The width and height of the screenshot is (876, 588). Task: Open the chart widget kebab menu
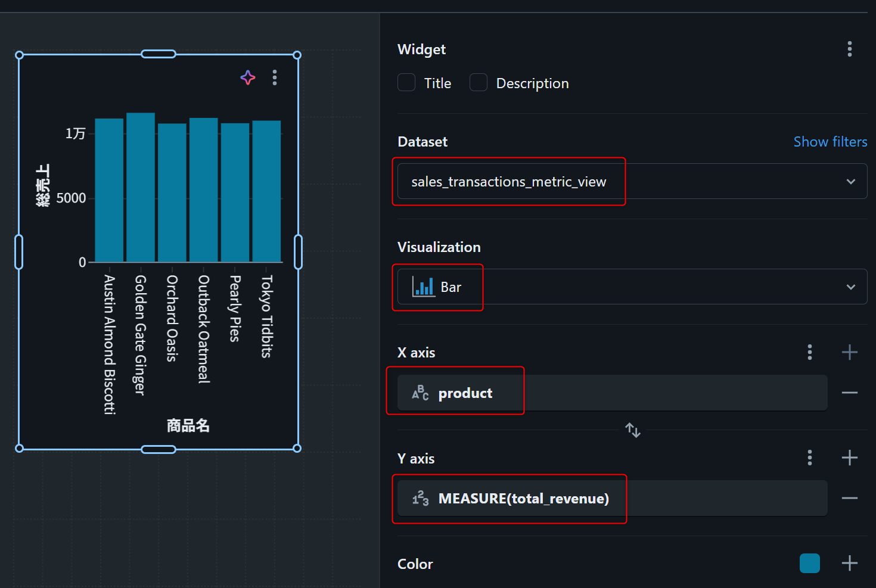tap(275, 77)
